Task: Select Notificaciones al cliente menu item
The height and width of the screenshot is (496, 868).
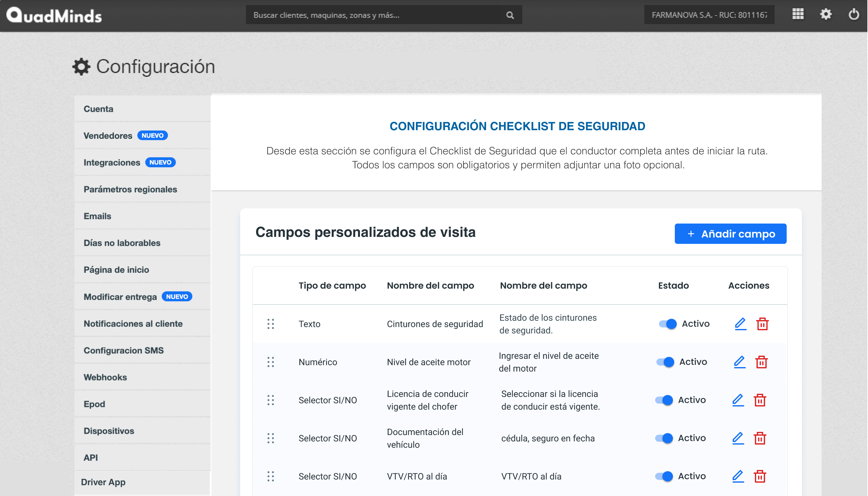Action: [133, 324]
